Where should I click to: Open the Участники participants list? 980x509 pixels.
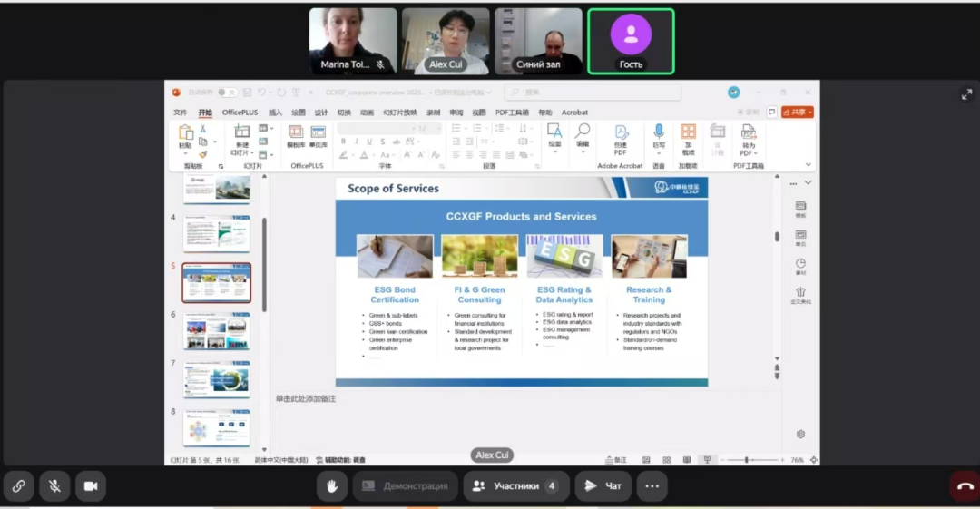[x=516, y=486]
